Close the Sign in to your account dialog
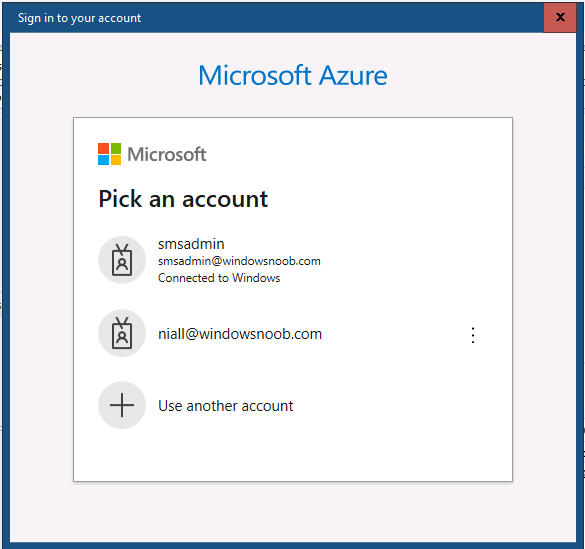Viewport: 585px width, 549px height. pyautogui.click(x=560, y=17)
